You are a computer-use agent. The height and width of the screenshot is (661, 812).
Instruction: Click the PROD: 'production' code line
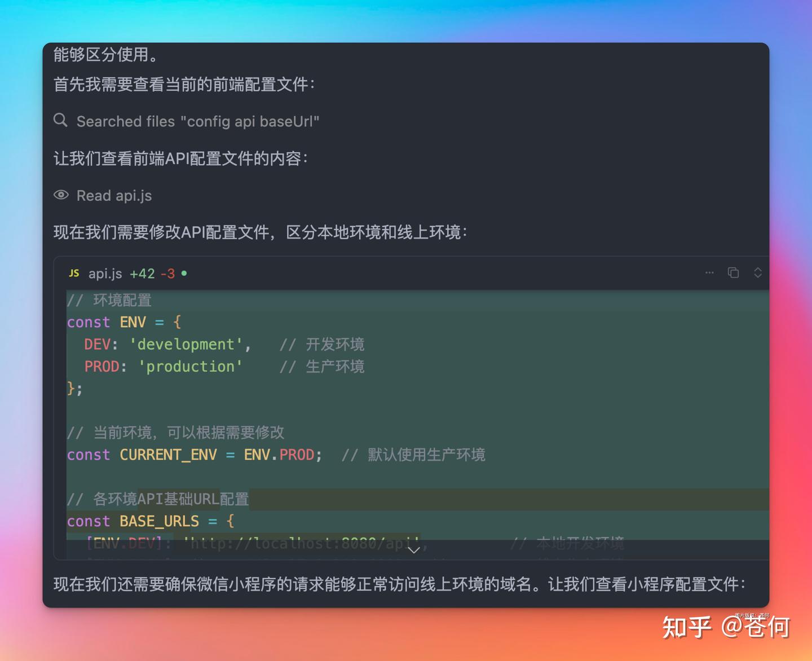click(163, 367)
